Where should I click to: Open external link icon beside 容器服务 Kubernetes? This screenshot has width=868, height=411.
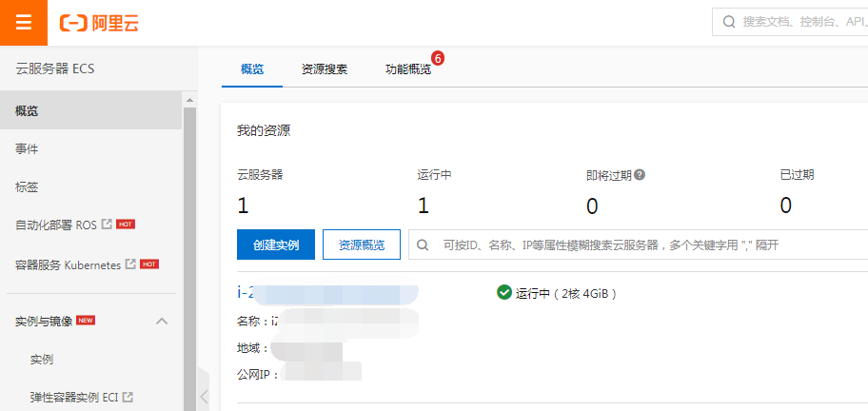coord(130,264)
